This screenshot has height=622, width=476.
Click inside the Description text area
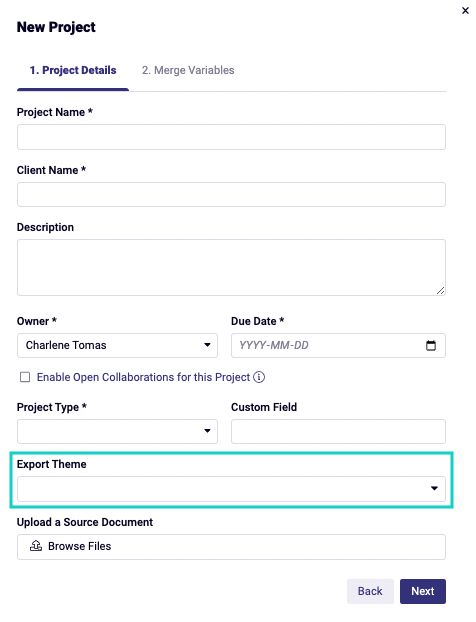[231, 267]
